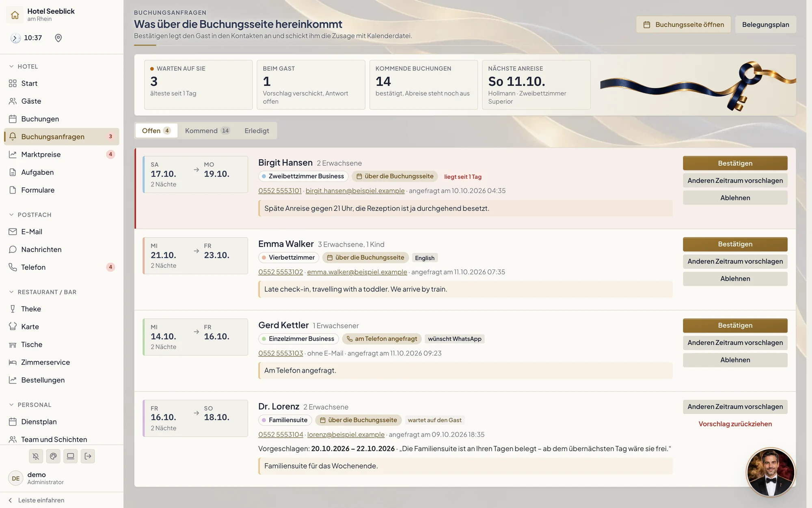
Task: Open Nachrichten in Postfach
Action: coord(62,250)
